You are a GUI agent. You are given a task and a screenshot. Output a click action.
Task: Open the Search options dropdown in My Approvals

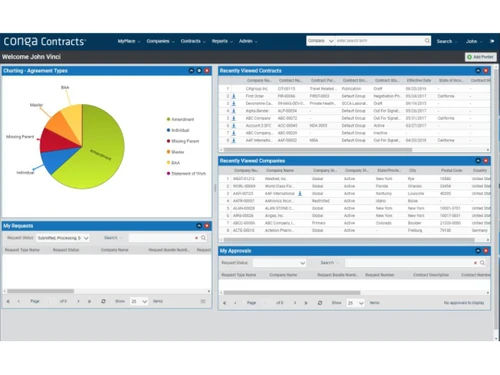click(x=330, y=263)
